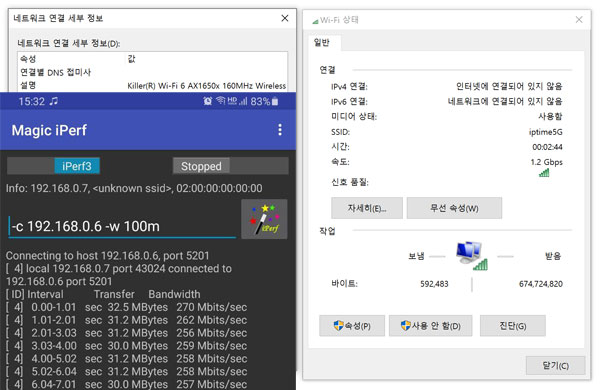Close the Wi-Fi 상태 dialog
The width and height of the screenshot is (600, 390).
click(x=579, y=20)
